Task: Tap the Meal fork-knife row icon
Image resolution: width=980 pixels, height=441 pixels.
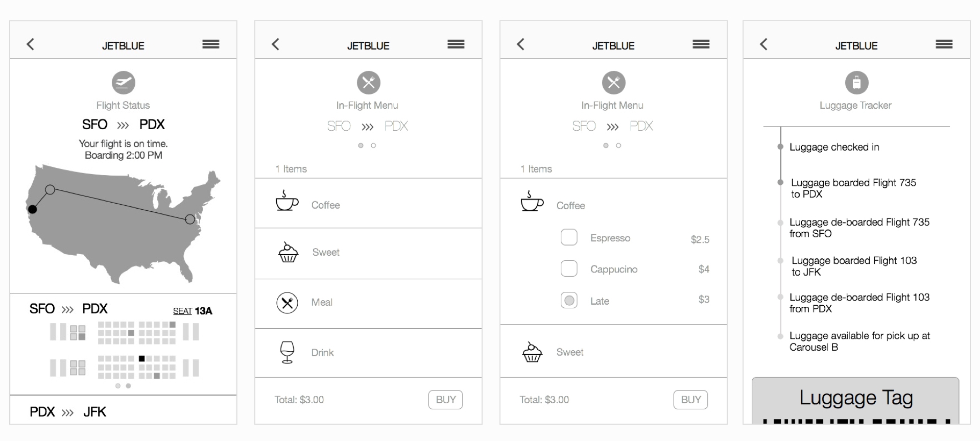Action: (x=288, y=303)
